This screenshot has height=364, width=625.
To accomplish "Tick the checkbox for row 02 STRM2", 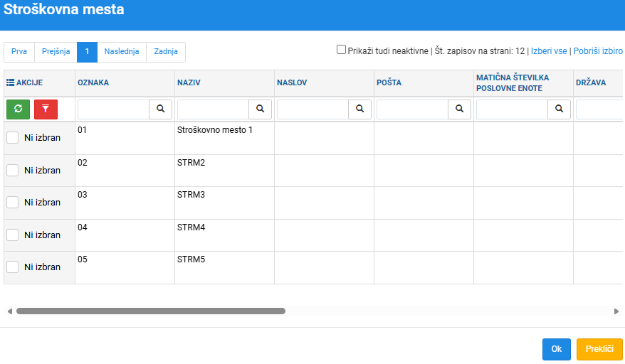I will (x=12, y=171).
